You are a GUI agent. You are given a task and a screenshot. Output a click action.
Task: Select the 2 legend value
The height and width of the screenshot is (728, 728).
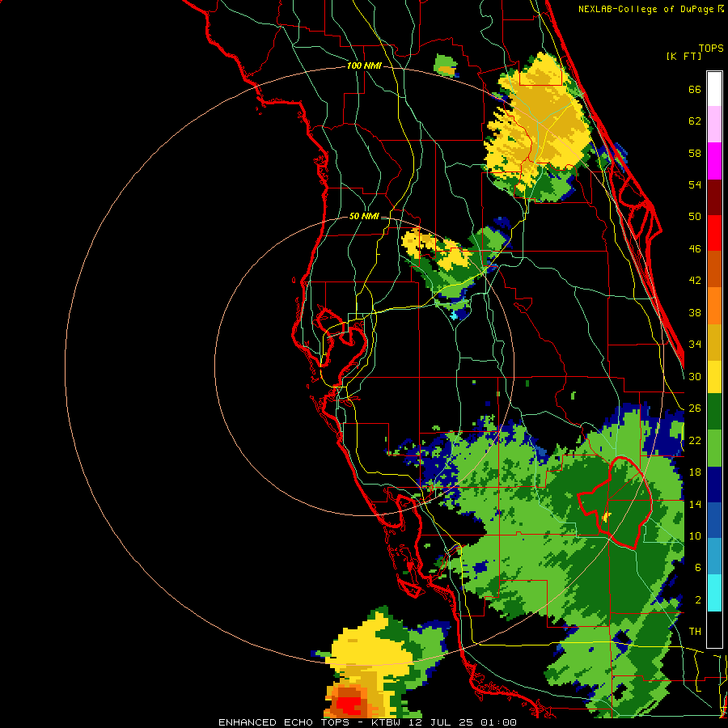click(x=698, y=600)
